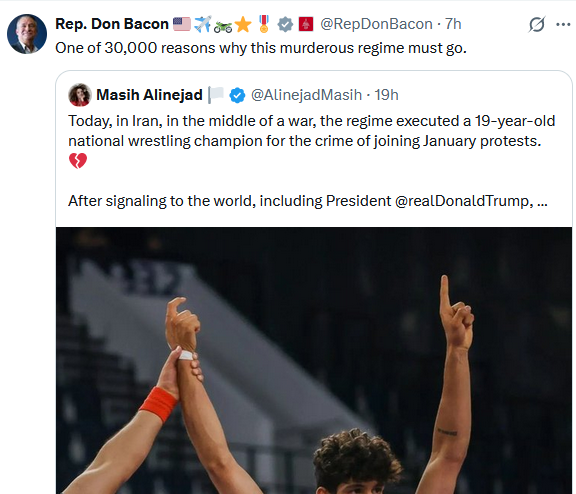The height and width of the screenshot is (494, 576).
Task: Click the white flag icon after Masih Alinejad
Action: pos(216,95)
